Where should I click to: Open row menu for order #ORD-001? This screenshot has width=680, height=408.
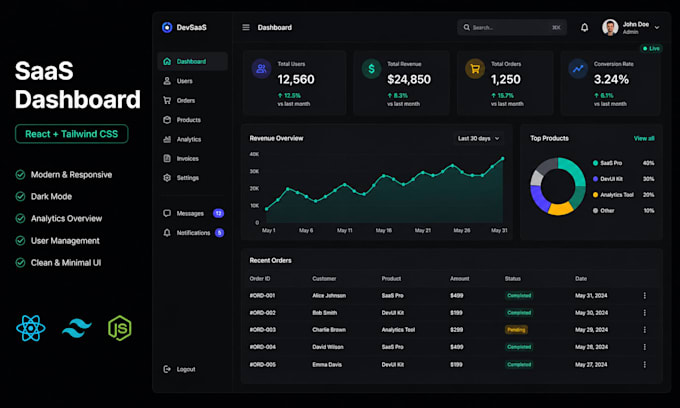pyautogui.click(x=644, y=295)
